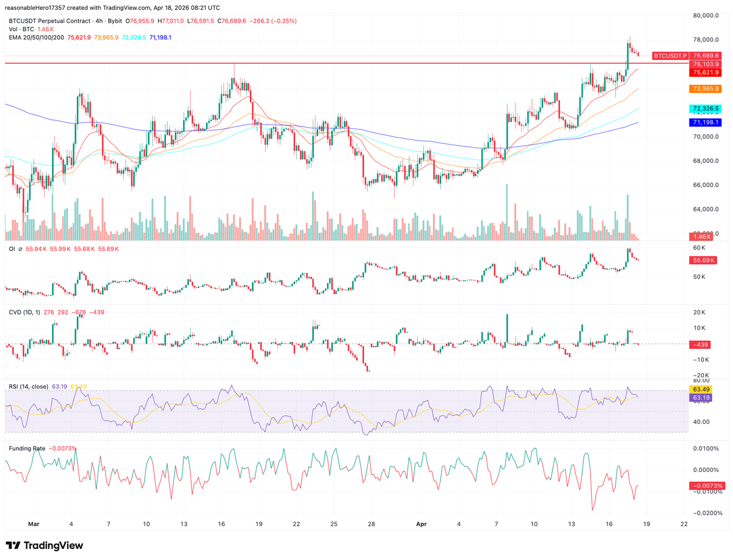The height and width of the screenshot is (560, 733).
Task: Click the change value −266.3 (−0.35%)
Action: [274, 21]
